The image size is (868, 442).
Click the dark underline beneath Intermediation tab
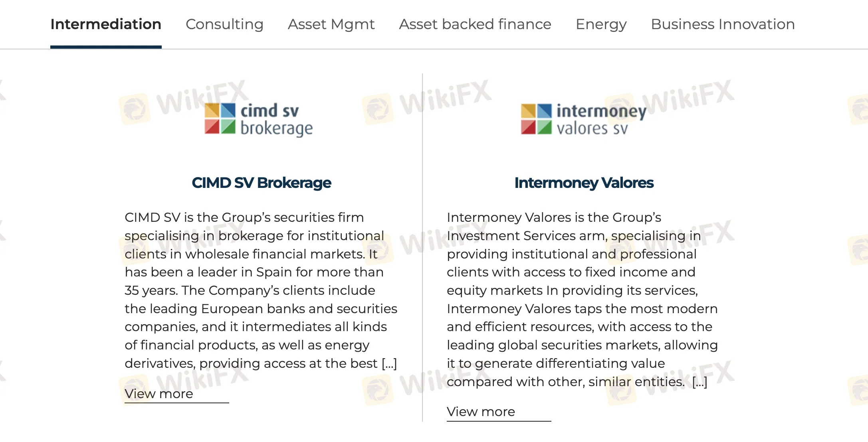coord(106,47)
